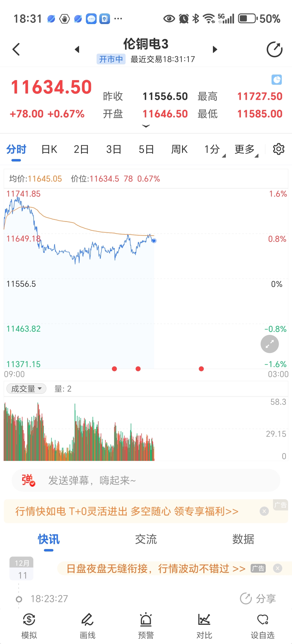This screenshot has width=292, height=644.
Task: Switch to next contract with the right arrow
Action: click(215, 50)
